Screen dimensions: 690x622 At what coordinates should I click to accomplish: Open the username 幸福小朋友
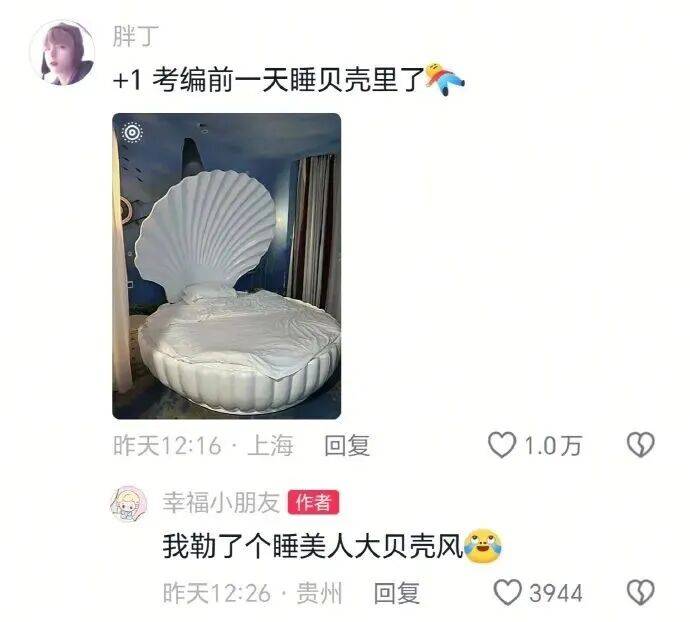[221, 502]
